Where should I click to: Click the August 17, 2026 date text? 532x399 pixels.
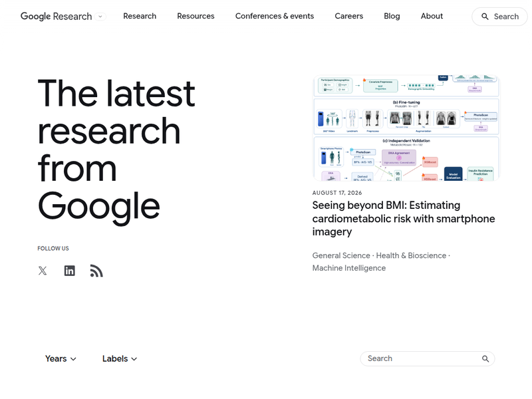pyautogui.click(x=337, y=193)
